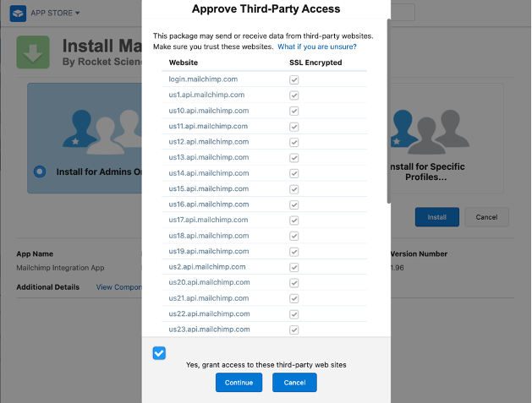532x403 pixels.
Task: Click SSL checkbox for us2.api.mailchimp.com
Action: click(293, 268)
